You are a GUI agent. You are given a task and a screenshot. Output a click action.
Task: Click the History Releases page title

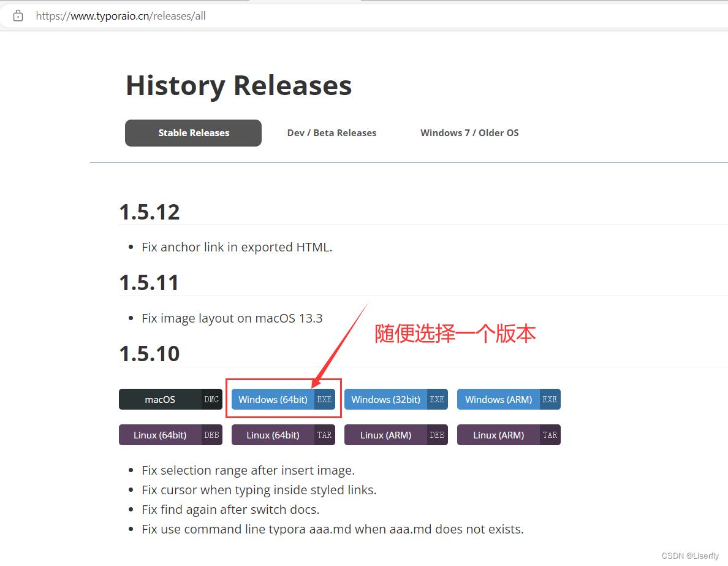(238, 86)
